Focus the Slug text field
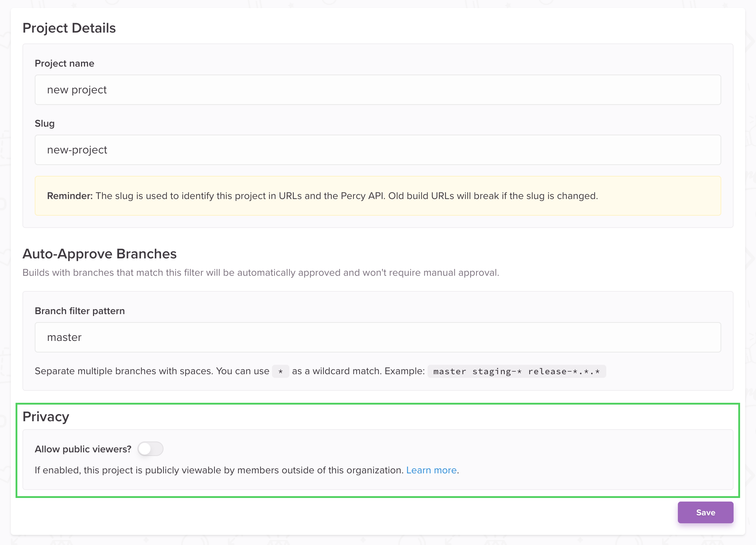Image resolution: width=756 pixels, height=545 pixels. pyautogui.click(x=378, y=150)
